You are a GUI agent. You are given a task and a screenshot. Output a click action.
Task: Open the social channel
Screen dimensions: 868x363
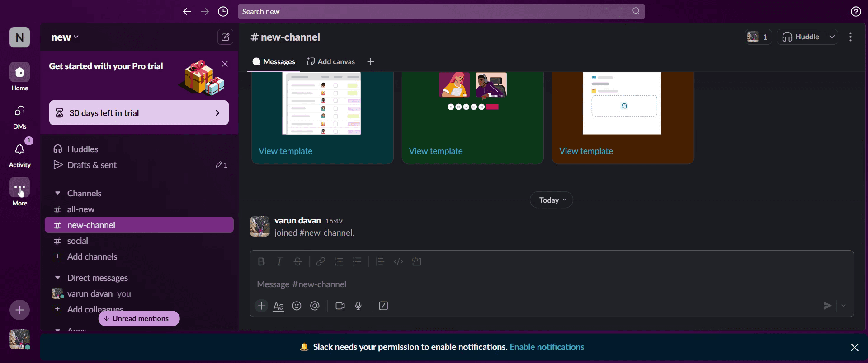pos(139,241)
